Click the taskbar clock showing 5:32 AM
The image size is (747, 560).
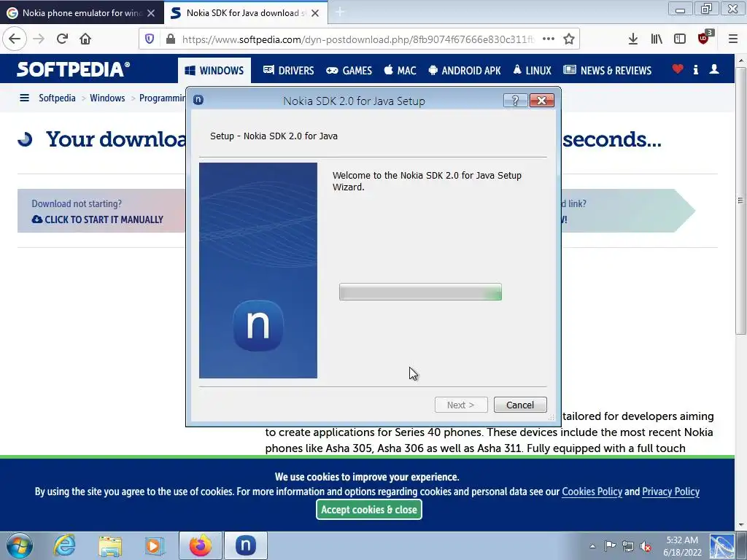coord(682,546)
